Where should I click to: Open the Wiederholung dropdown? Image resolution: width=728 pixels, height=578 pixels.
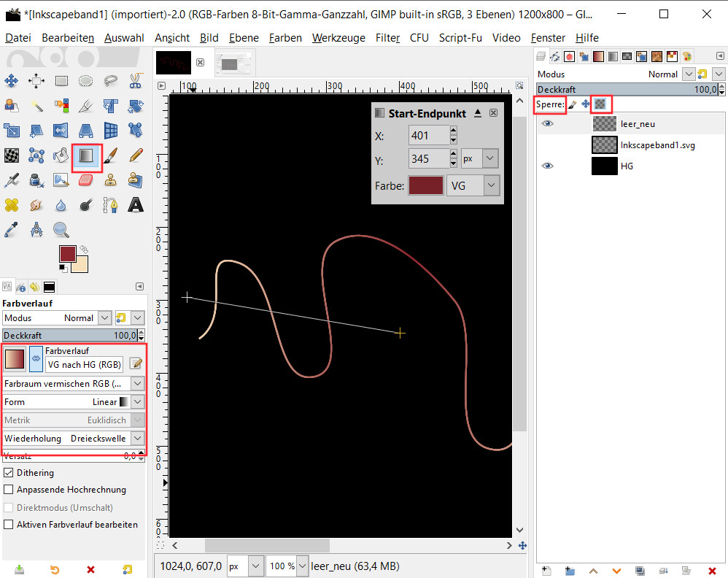point(137,439)
